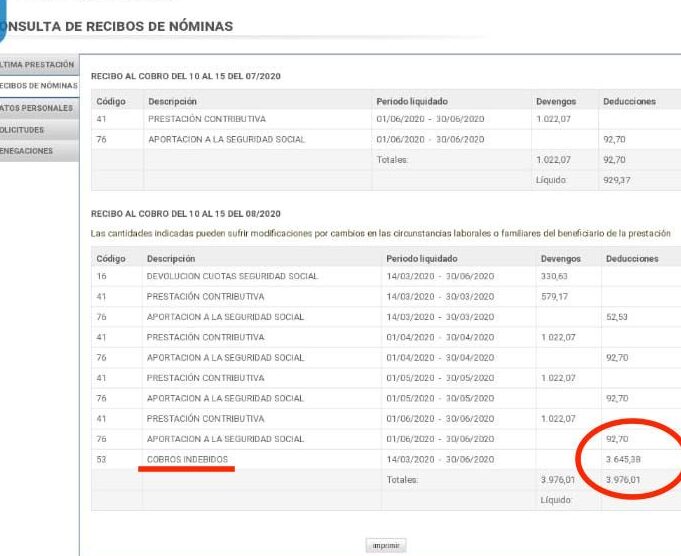Select Recibos de Nóminas in the sidebar
This screenshot has width=681, height=556.
tap(38, 86)
